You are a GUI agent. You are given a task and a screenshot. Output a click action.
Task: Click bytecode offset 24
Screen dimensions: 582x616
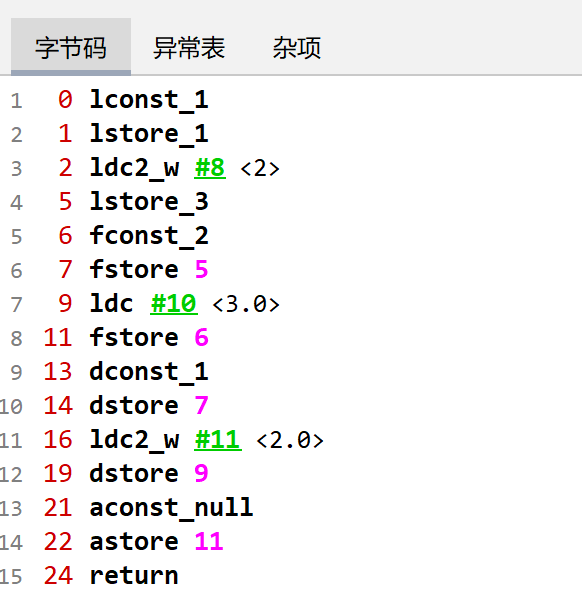(58, 576)
